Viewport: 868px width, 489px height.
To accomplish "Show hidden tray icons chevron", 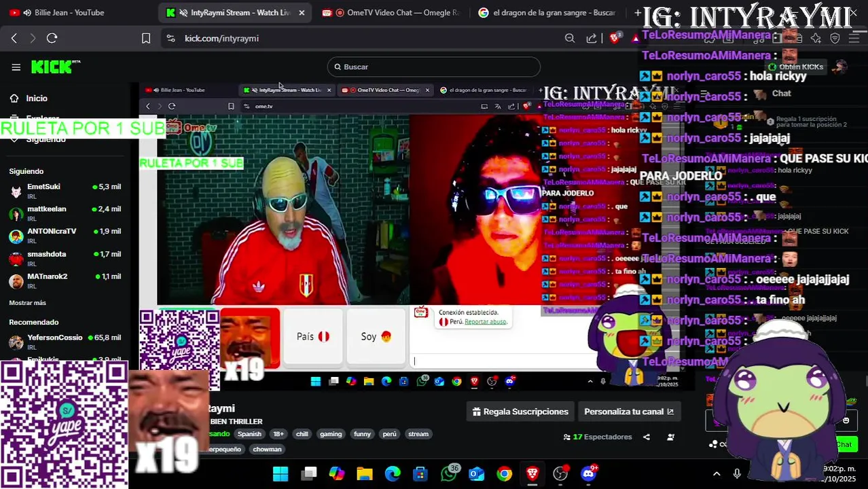I will [x=716, y=473].
